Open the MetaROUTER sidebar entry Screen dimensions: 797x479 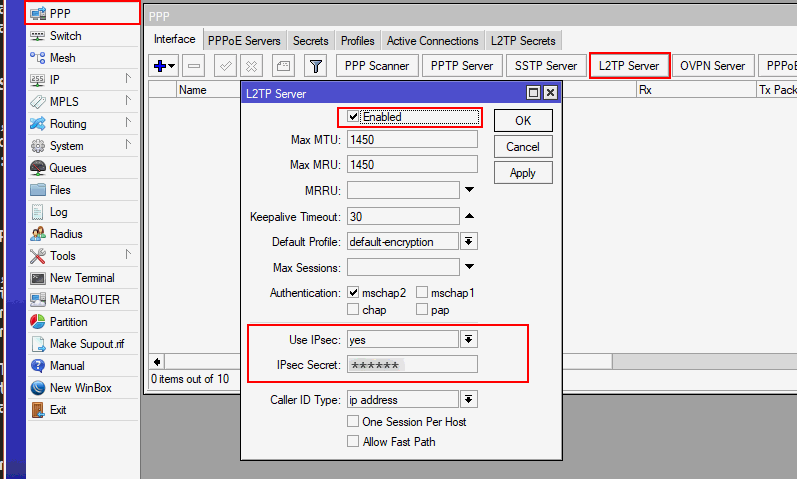pos(84,300)
